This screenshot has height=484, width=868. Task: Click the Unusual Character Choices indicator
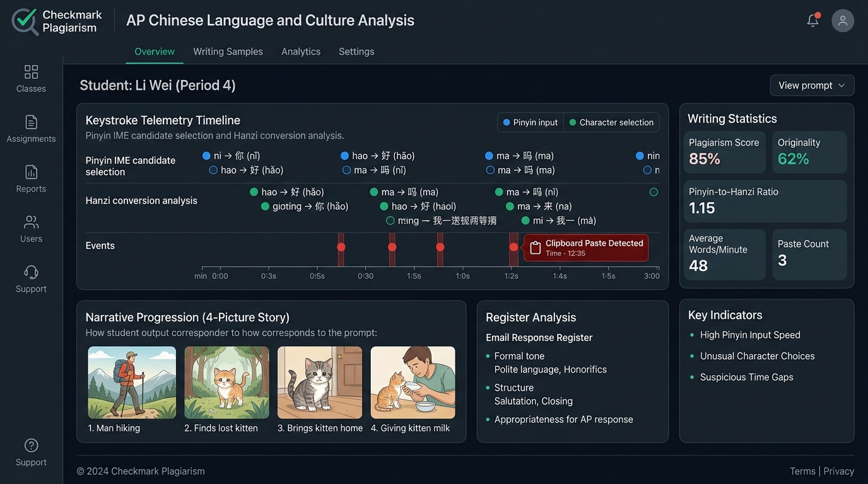tap(757, 356)
